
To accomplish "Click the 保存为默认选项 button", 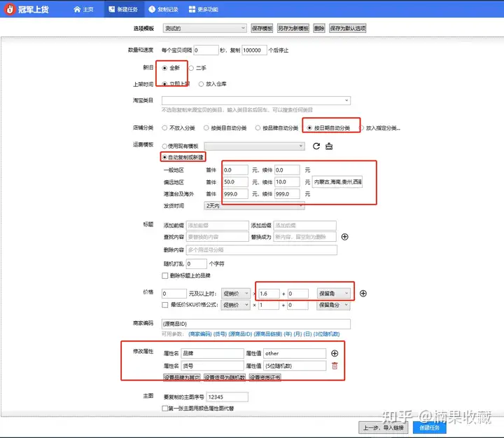I will point(348,28).
